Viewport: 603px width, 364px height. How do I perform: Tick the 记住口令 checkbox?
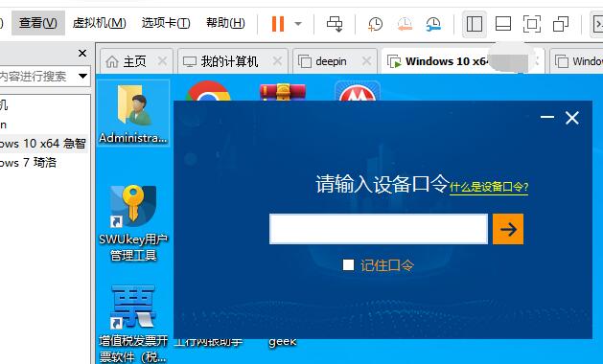point(348,264)
